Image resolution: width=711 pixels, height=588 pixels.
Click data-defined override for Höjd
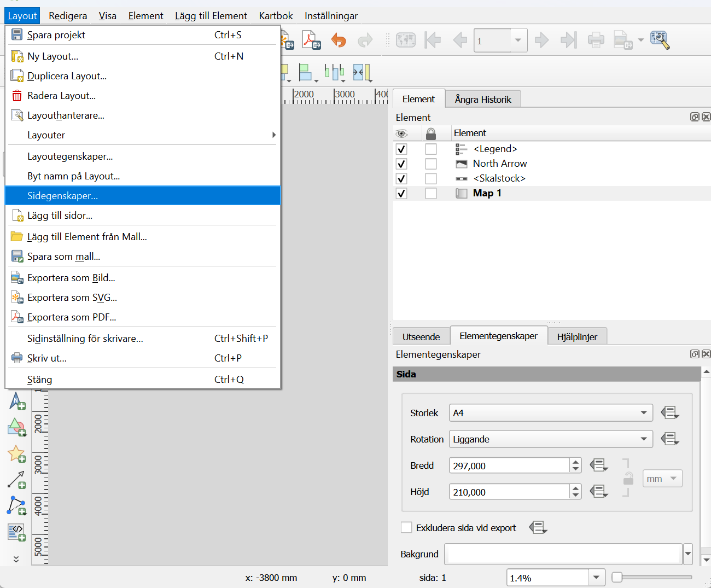(x=599, y=492)
